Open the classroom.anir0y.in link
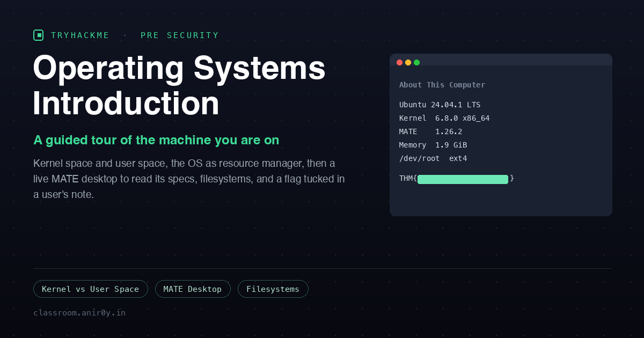Viewport: 644px width, 338px height. 79,312
